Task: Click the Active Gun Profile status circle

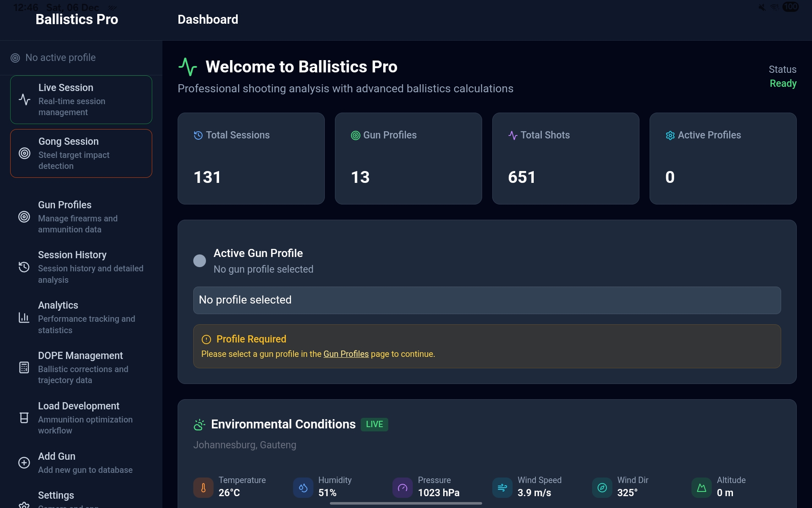Action: 199,261
